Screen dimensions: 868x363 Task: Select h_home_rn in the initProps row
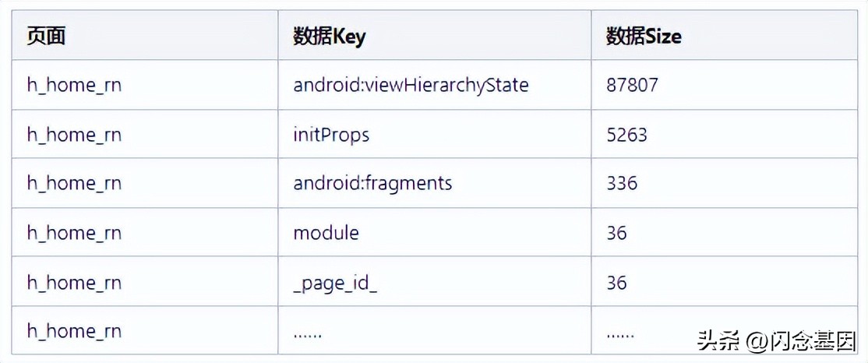pyautogui.click(x=74, y=135)
